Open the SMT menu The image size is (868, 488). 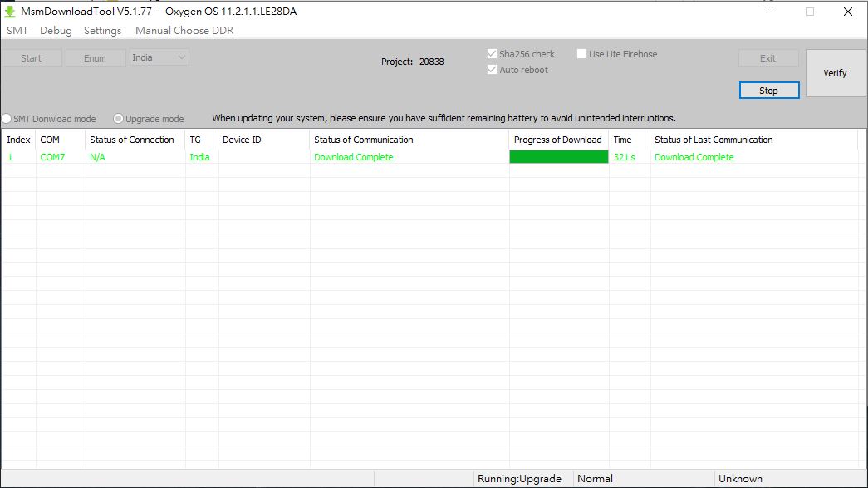coord(17,31)
